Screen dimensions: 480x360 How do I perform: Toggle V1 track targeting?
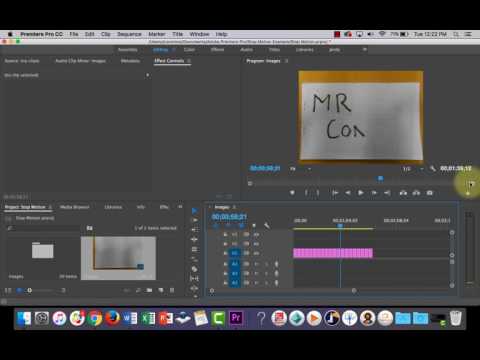click(x=235, y=253)
